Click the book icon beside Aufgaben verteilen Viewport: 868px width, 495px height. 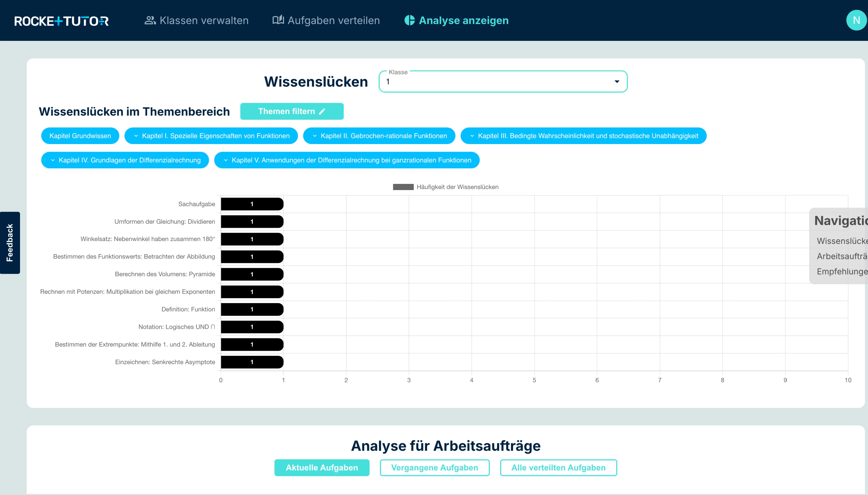tap(278, 20)
